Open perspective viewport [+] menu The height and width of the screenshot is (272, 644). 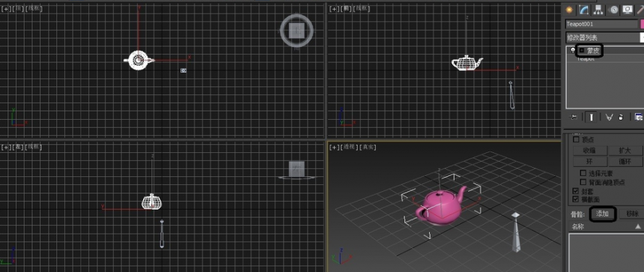tap(334, 147)
